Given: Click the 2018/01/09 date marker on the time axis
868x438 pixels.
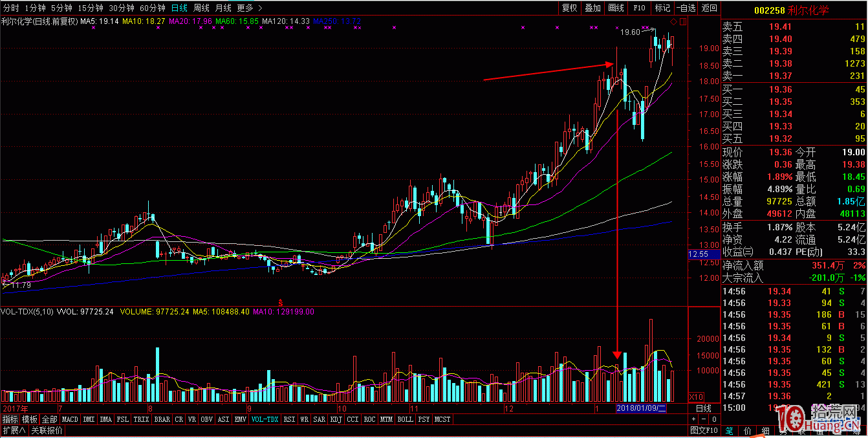Looking at the screenshot, I should [x=641, y=408].
